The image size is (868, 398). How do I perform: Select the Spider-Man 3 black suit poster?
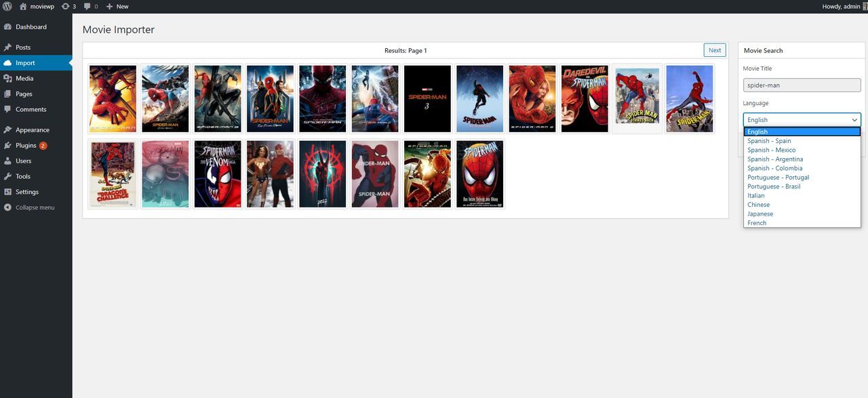coord(218,98)
